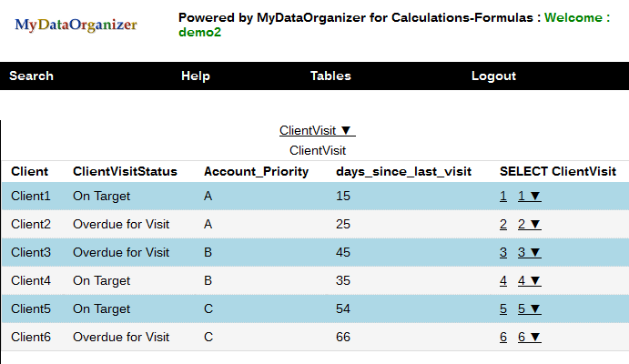The height and width of the screenshot is (364, 629).
Task: Click the MyDataOrganizer logo
Action: (76, 25)
